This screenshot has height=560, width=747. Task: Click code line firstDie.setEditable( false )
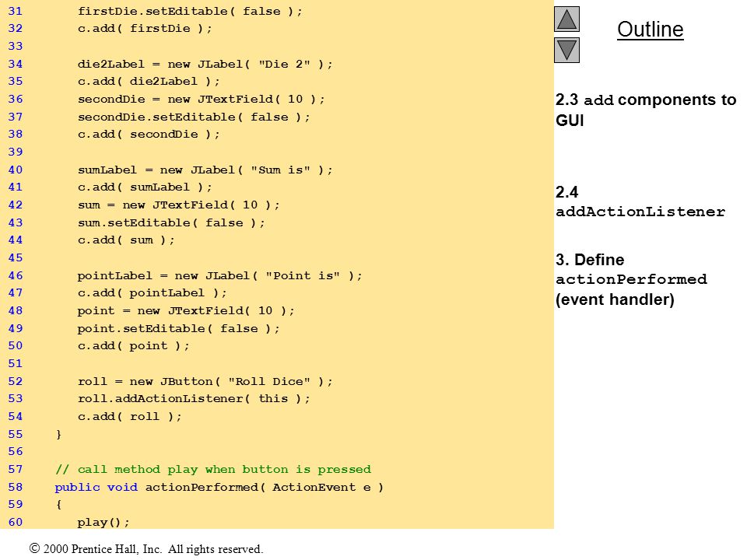(190, 11)
